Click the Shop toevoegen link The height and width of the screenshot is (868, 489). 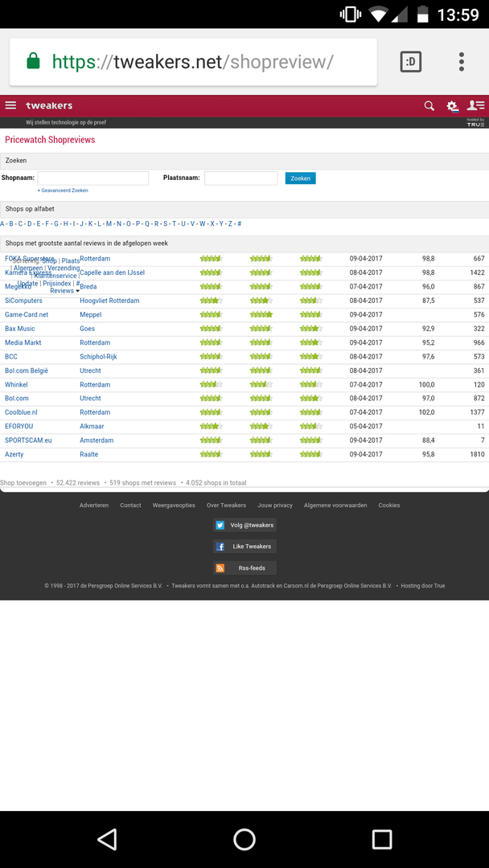(23, 483)
